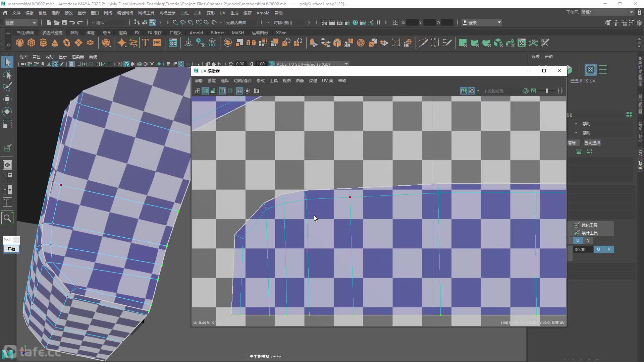This screenshot has width=644, height=362.
Task: Toggle select-by-component mode icon
Action: pos(153,22)
